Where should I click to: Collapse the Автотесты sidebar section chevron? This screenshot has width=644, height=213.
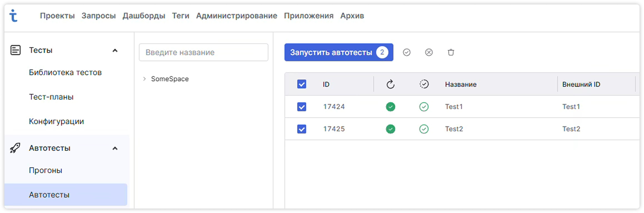click(x=115, y=148)
